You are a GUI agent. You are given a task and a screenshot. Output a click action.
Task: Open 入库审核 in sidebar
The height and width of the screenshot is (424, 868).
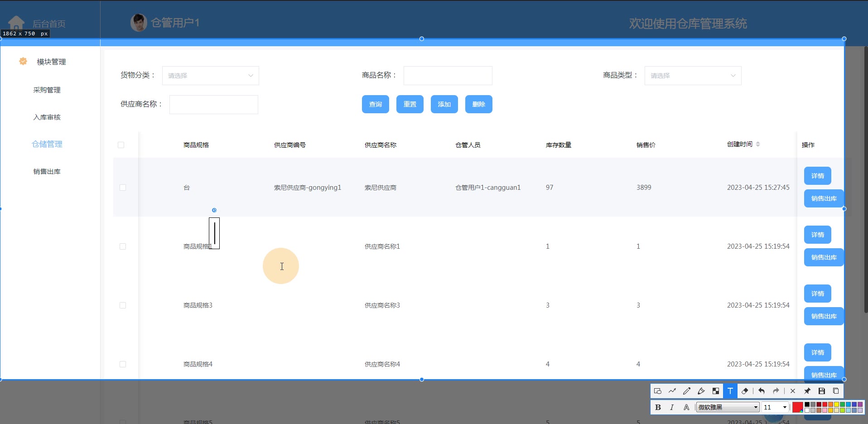(47, 117)
